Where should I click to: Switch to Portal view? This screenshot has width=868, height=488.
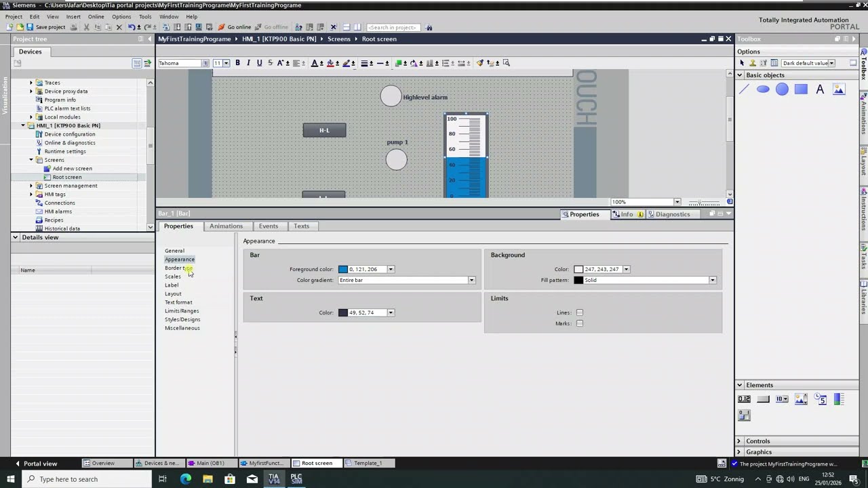(36, 464)
